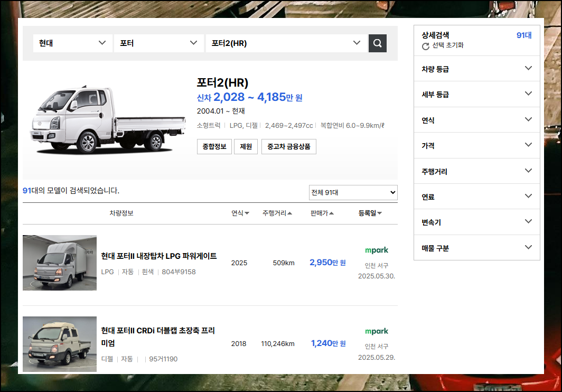The width and height of the screenshot is (562, 392).
Task: Open the 포터II 내장탑차 LPG 파워게이트 listing
Action: click(x=159, y=256)
